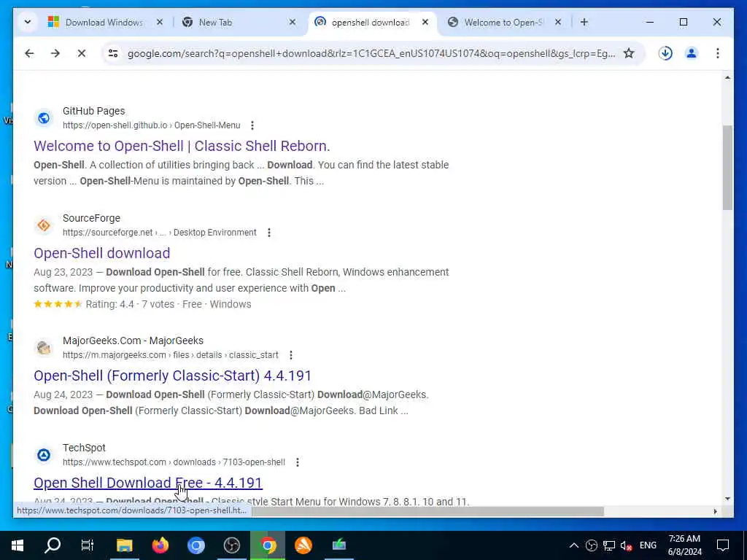This screenshot has width=747, height=560.
Task: Switch the ENG input language
Action: click(x=648, y=545)
